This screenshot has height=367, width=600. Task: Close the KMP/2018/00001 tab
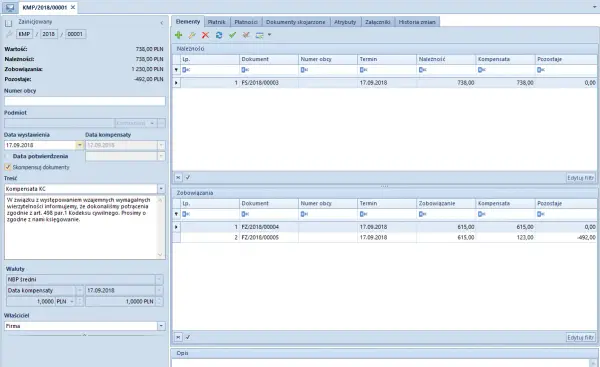click(73, 7)
